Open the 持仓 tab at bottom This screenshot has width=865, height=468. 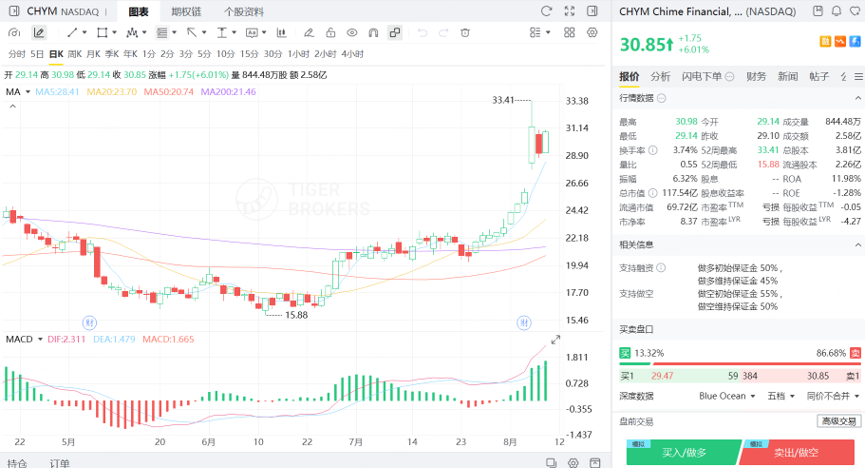(17, 463)
